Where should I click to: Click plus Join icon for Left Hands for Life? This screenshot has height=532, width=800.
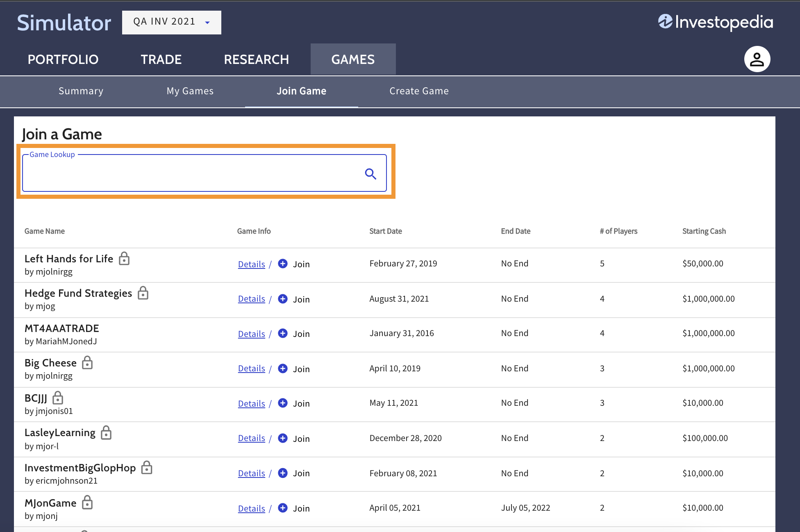282,264
